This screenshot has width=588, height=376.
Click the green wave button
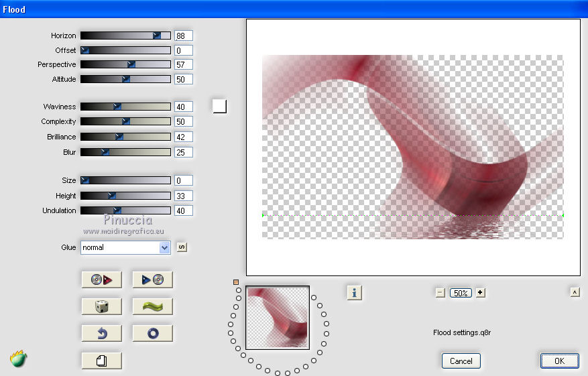pos(153,307)
